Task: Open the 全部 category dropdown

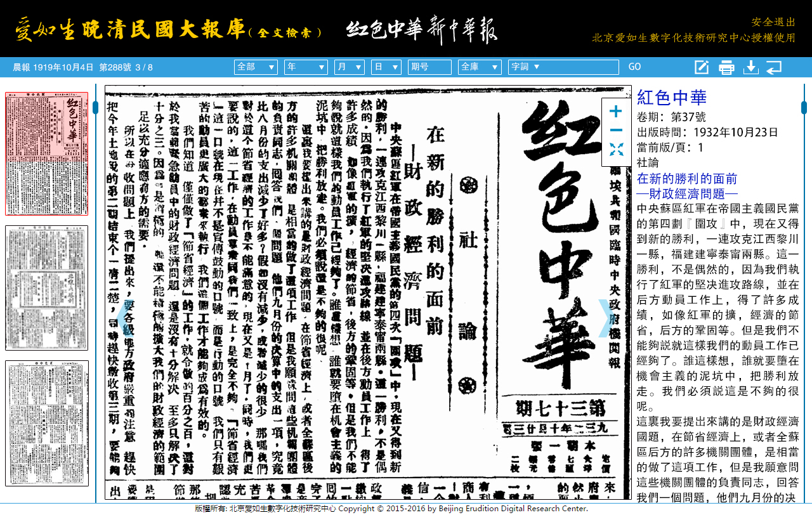Action: coord(256,66)
